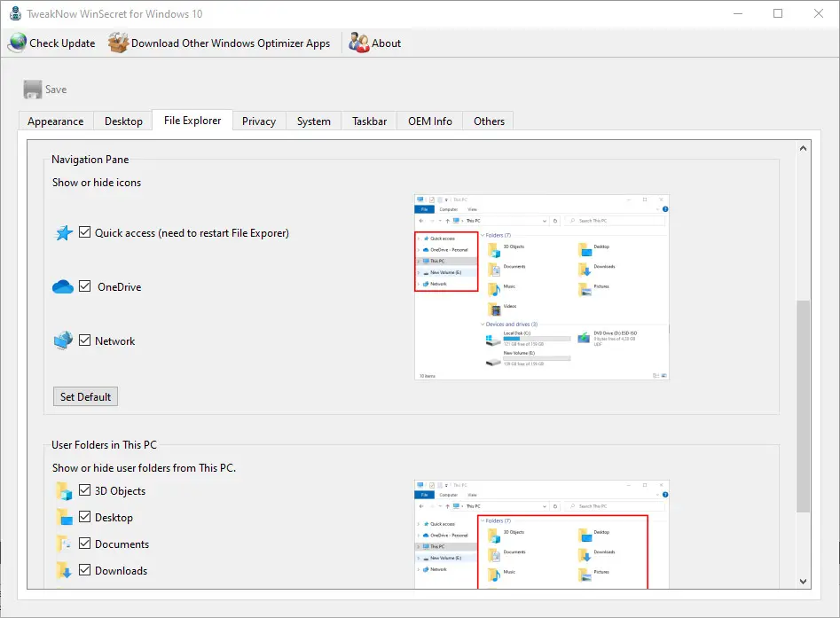This screenshot has width=840, height=618.
Task: Switch to the OEM Info tab
Action: coord(429,121)
